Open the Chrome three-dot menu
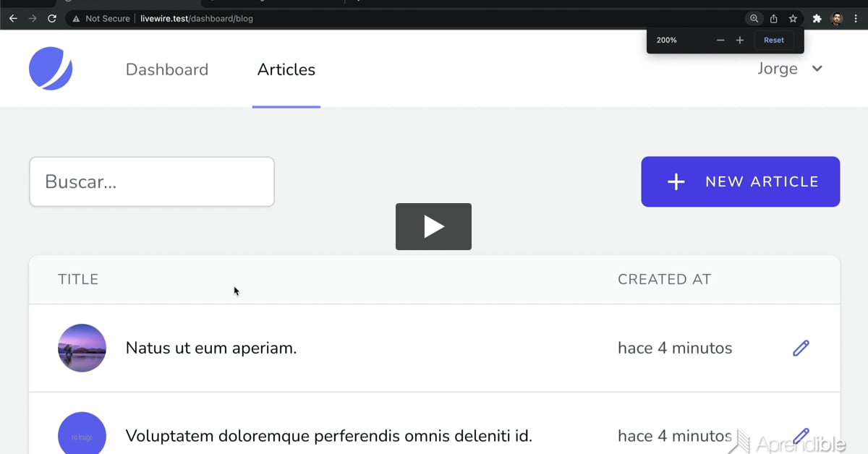 856,19
